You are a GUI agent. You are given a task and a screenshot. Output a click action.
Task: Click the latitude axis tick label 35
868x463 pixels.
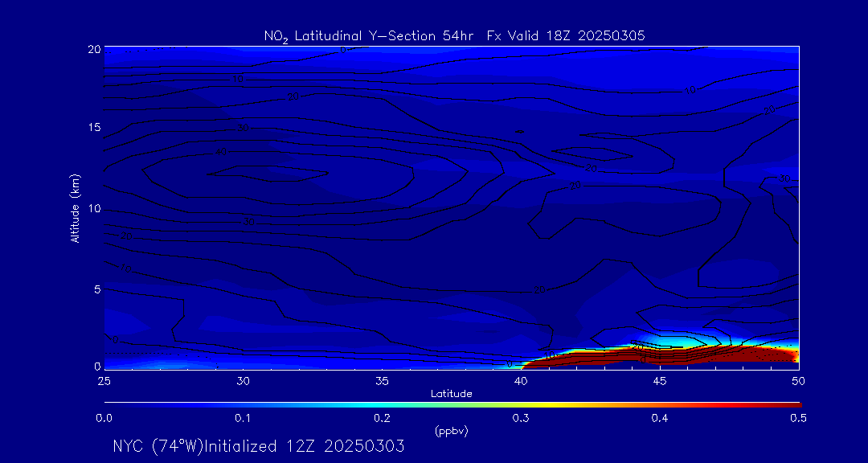click(x=382, y=381)
